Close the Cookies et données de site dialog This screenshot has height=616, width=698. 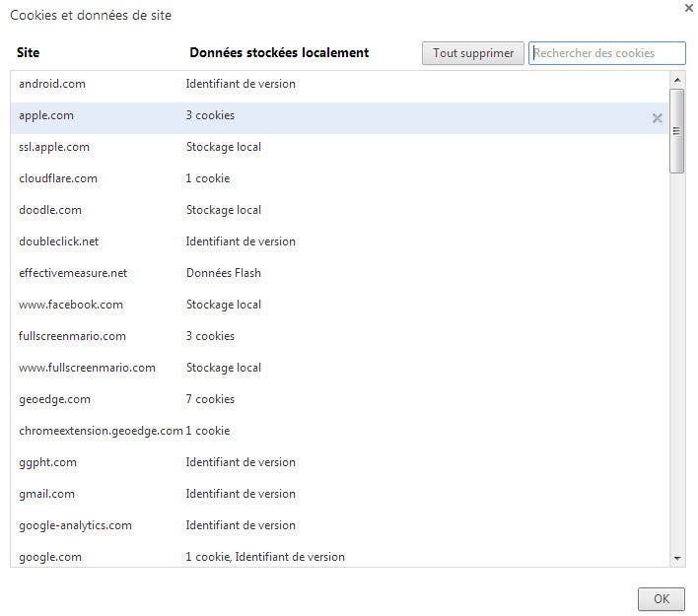[x=687, y=8]
